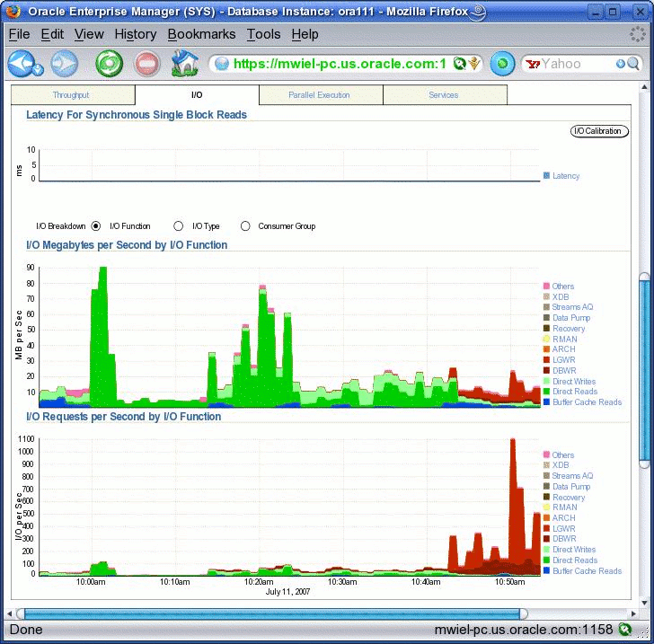This screenshot has height=644, width=654.
Task: Click the browser Forward arrow
Action: [65, 64]
